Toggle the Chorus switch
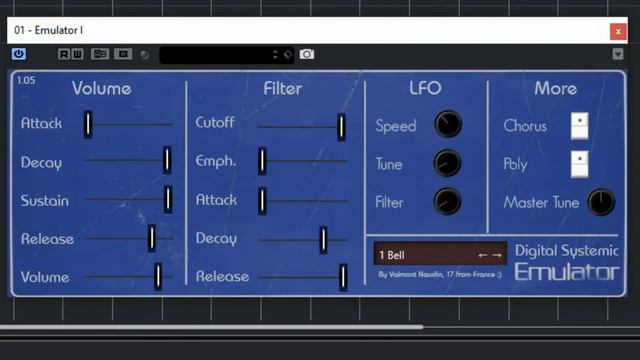This screenshot has height=360, width=640. click(580, 126)
